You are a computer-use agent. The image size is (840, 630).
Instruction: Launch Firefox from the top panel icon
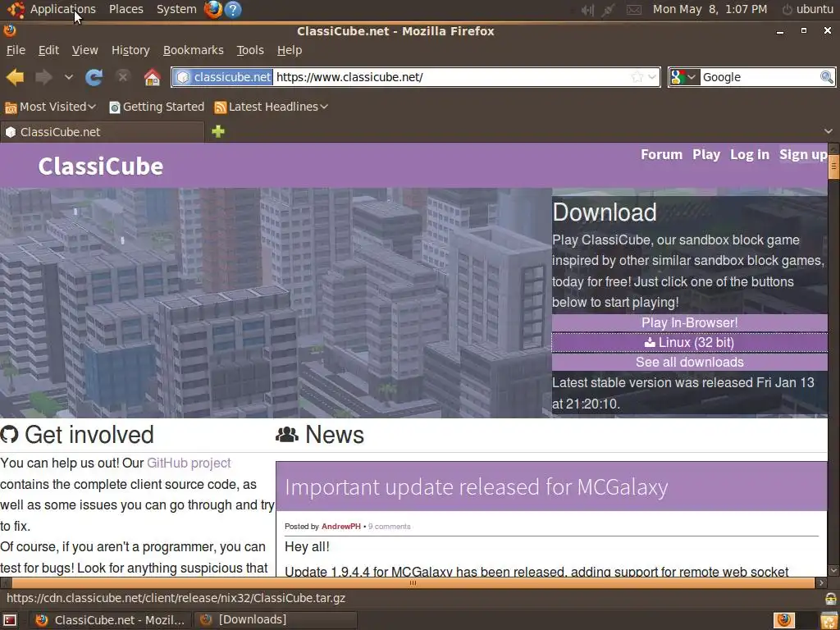tap(213, 9)
